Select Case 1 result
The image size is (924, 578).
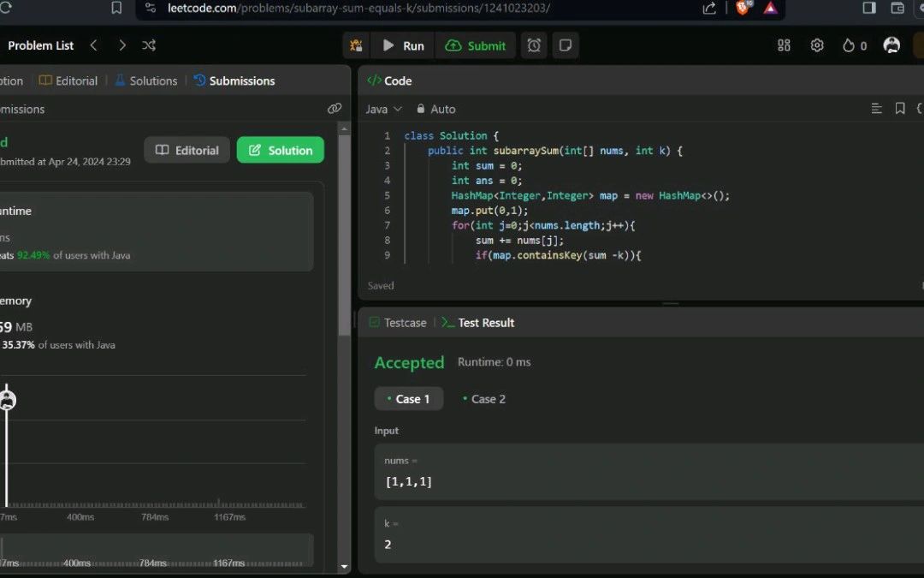408,399
